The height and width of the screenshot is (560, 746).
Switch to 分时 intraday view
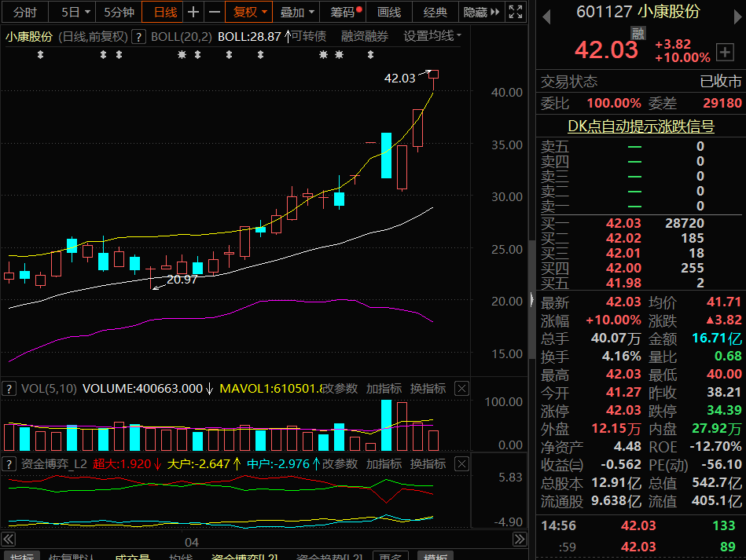(24, 12)
